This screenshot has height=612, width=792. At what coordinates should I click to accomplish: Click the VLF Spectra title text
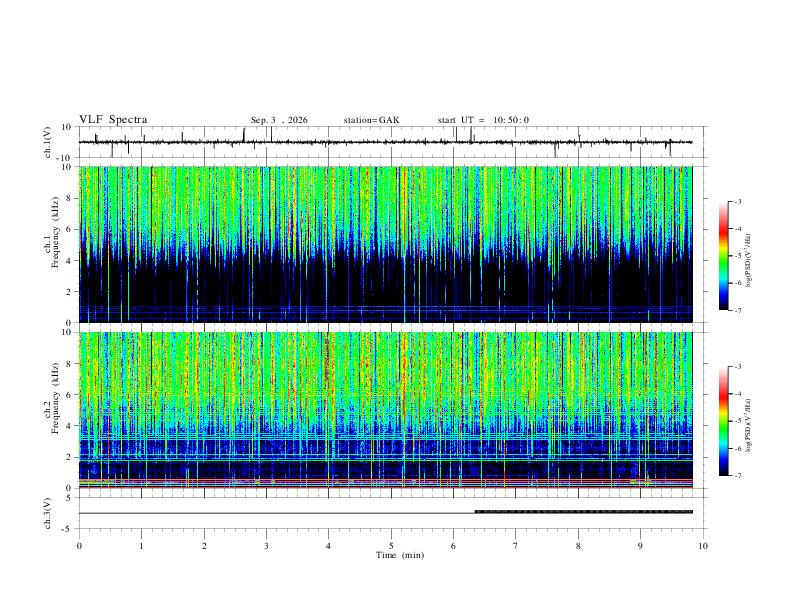[x=113, y=120]
